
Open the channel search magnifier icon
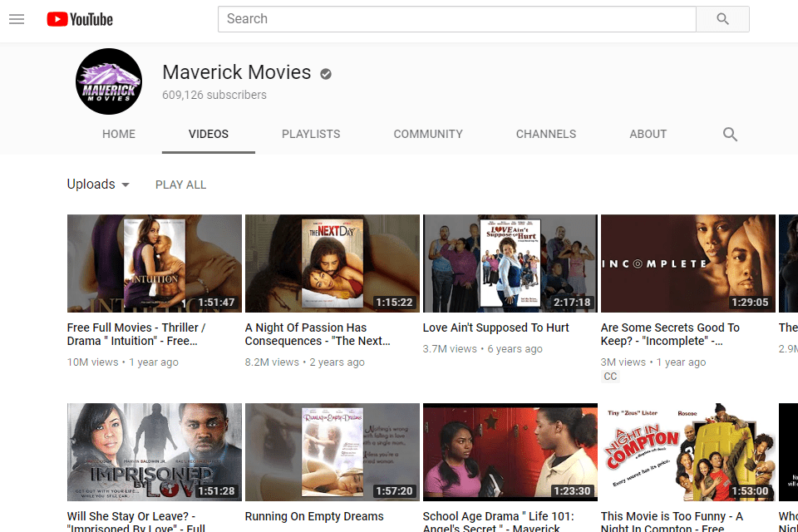(730, 134)
